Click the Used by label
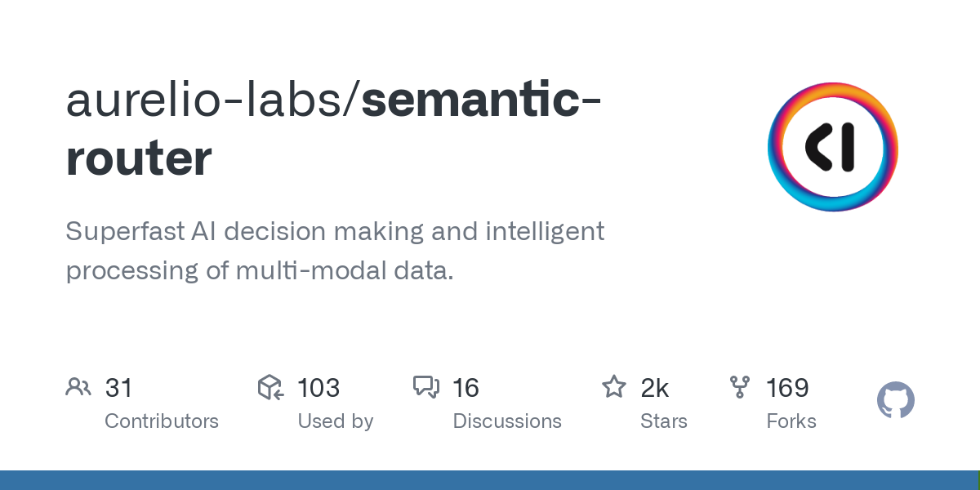 point(335,421)
